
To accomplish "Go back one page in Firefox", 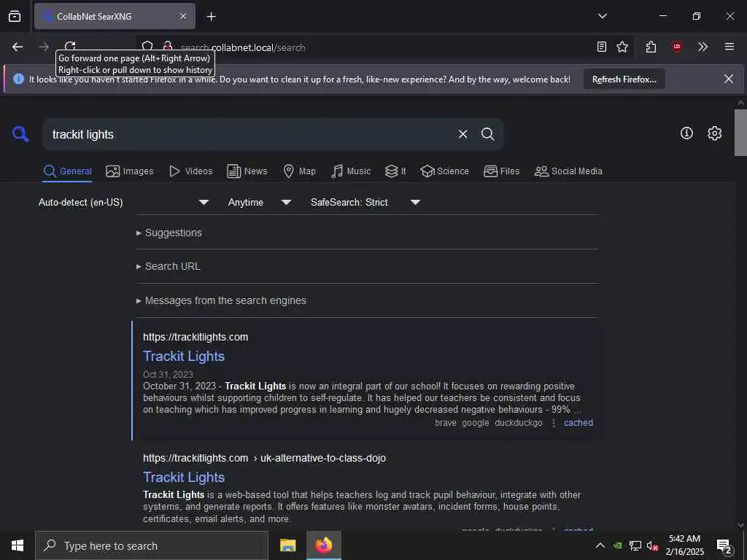I will [18, 47].
